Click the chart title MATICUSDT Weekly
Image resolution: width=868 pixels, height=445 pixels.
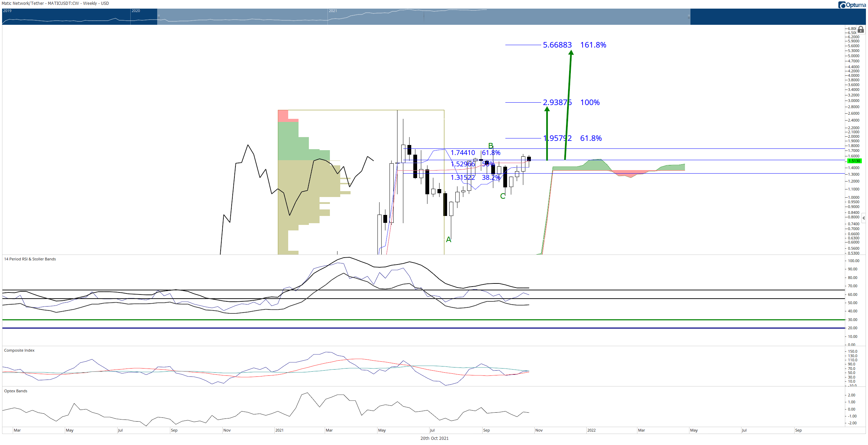pyautogui.click(x=55, y=3)
